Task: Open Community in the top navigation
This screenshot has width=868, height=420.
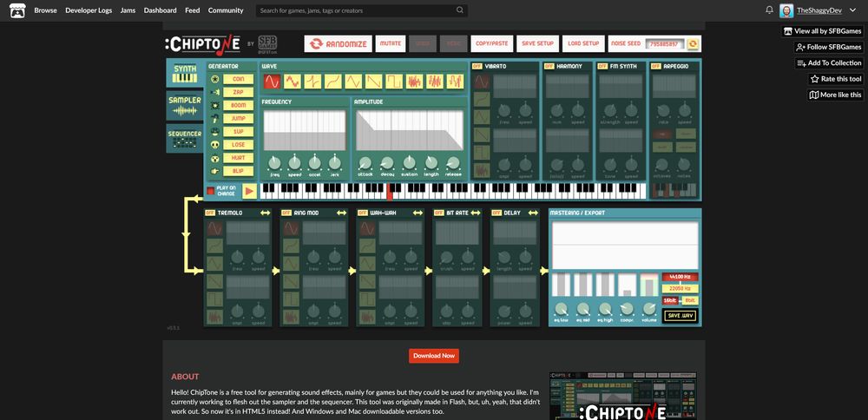Action: [x=226, y=10]
